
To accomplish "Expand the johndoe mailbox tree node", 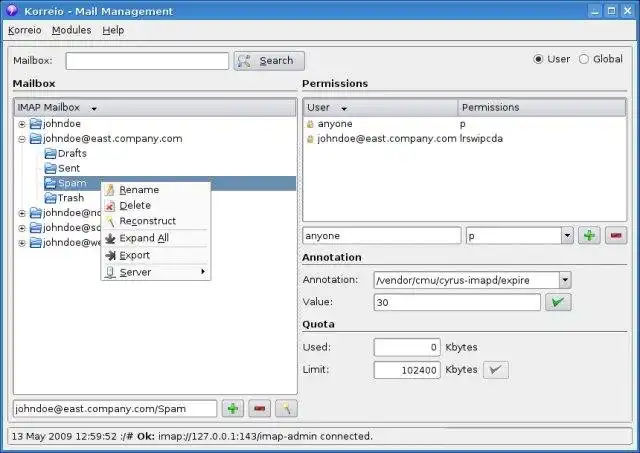I will pyautogui.click(x=22, y=124).
